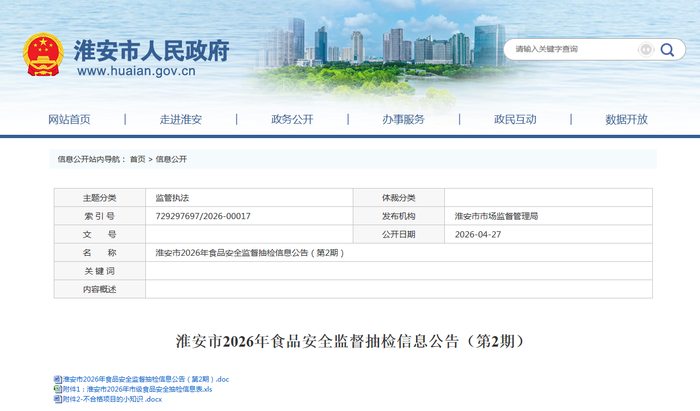Click the publication date 2026-04-27

tap(478, 234)
